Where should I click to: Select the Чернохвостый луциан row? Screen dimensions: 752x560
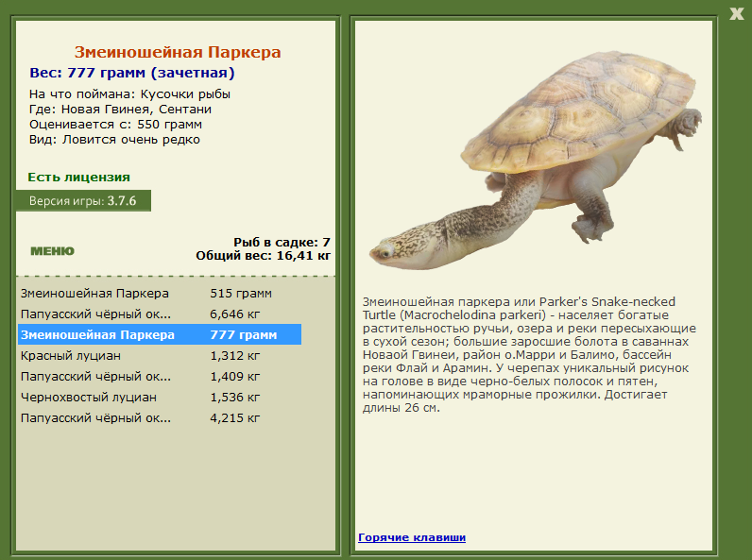160,398
